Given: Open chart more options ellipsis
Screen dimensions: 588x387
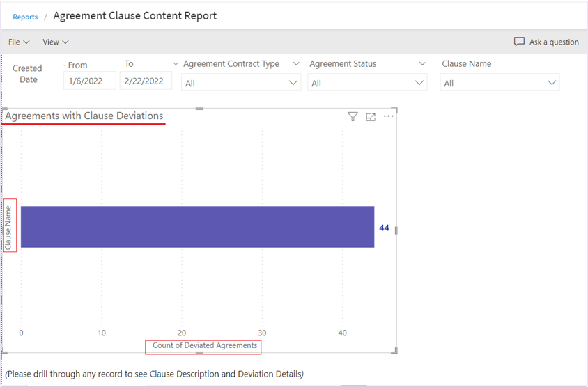Looking at the screenshot, I should pyautogui.click(x=389, y=116).
